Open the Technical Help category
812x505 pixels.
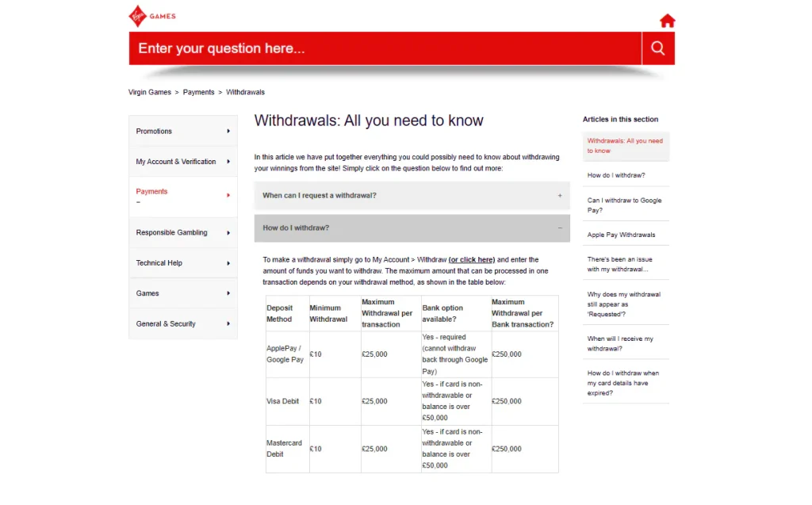(x=183, y=263)
